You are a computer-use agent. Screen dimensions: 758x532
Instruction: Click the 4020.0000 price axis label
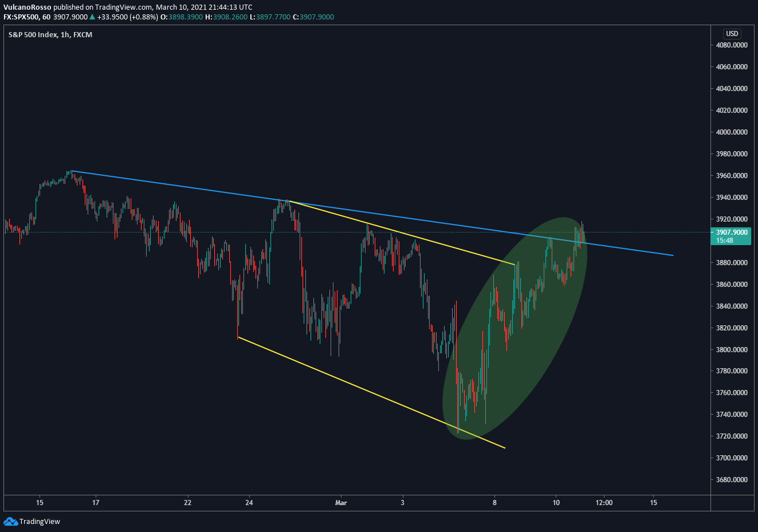click(732, 111)
